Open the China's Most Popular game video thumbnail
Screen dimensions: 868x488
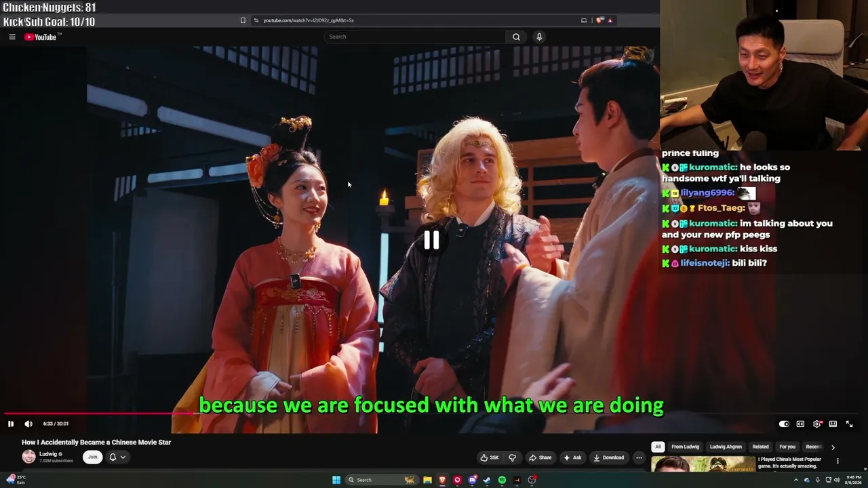[x=703, y=464]
